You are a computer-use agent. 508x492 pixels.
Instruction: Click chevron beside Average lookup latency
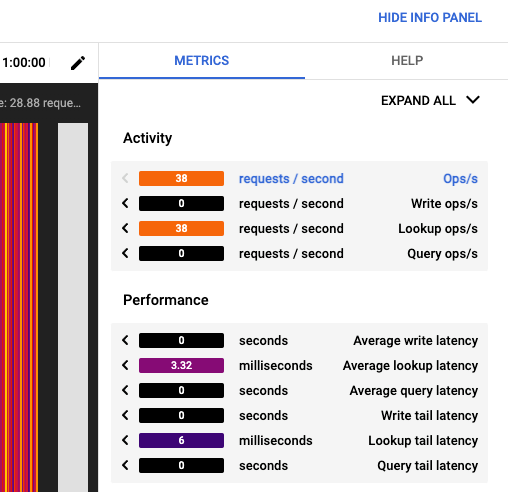click(125, 365)
